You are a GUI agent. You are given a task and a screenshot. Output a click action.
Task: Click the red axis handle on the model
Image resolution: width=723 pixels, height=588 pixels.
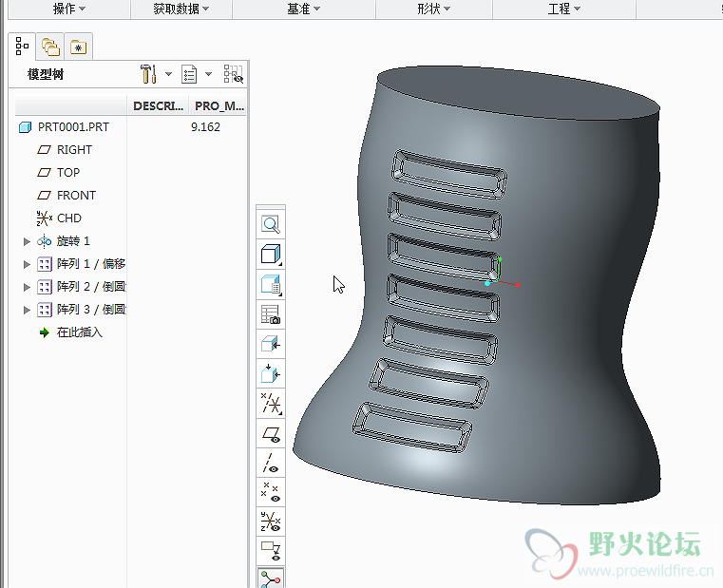(x=518, y=285)
